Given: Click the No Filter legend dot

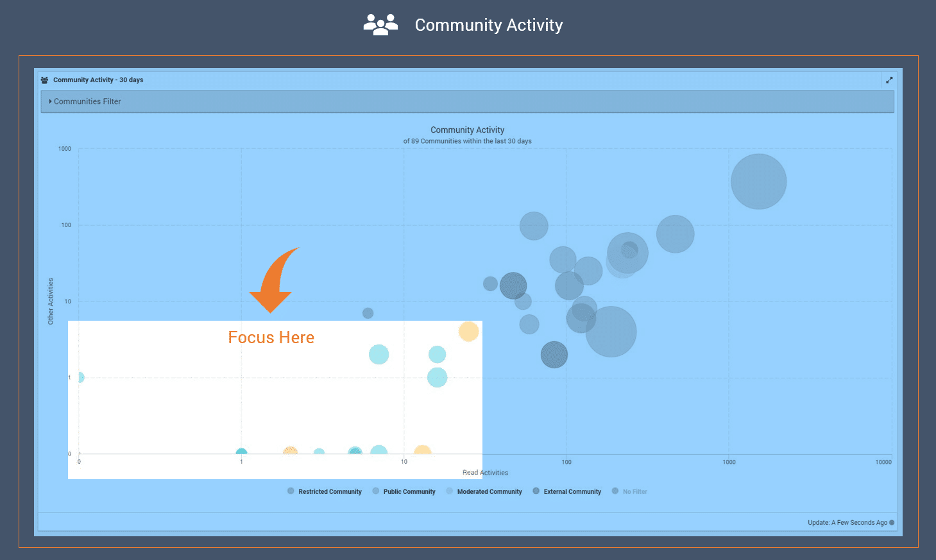Looking at the screenshot, I should point(615,491).
